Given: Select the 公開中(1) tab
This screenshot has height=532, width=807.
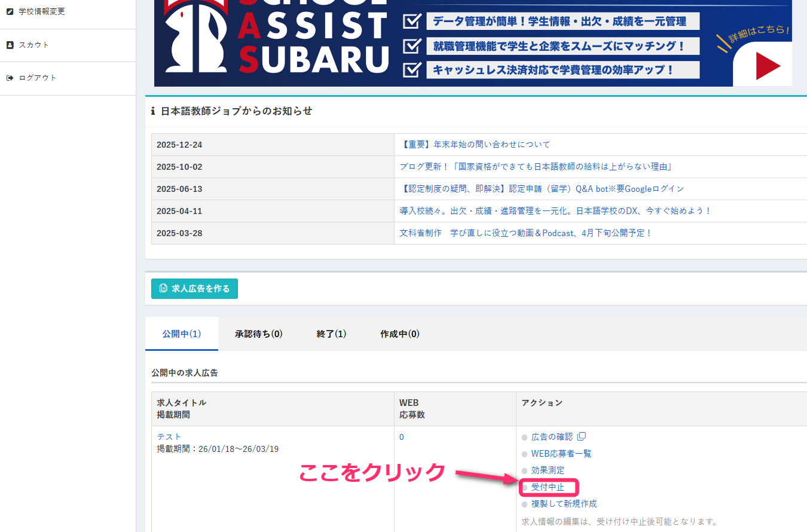Looking at the screenshot, I should click(181, 334).
